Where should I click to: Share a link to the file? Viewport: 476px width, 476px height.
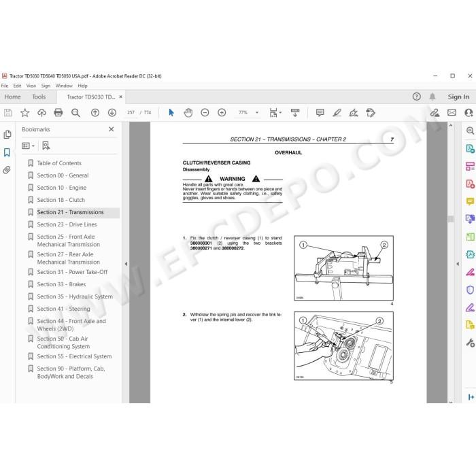[435, 113]
